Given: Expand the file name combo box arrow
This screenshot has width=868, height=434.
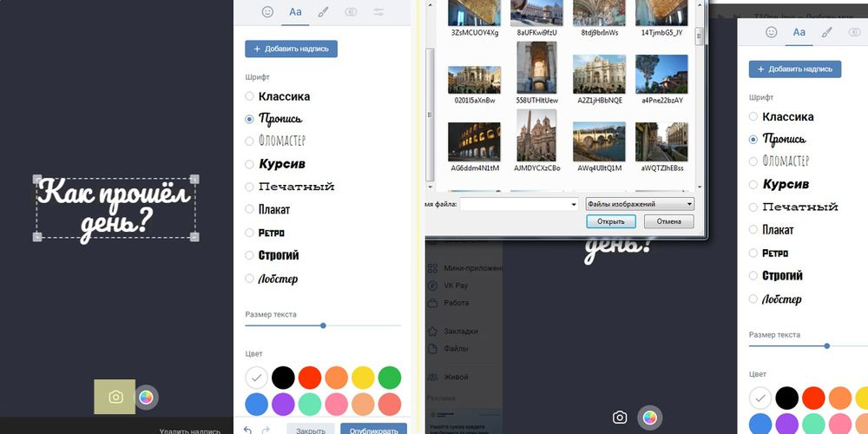Looking at the screenshot, I should [x=574, y=204].
